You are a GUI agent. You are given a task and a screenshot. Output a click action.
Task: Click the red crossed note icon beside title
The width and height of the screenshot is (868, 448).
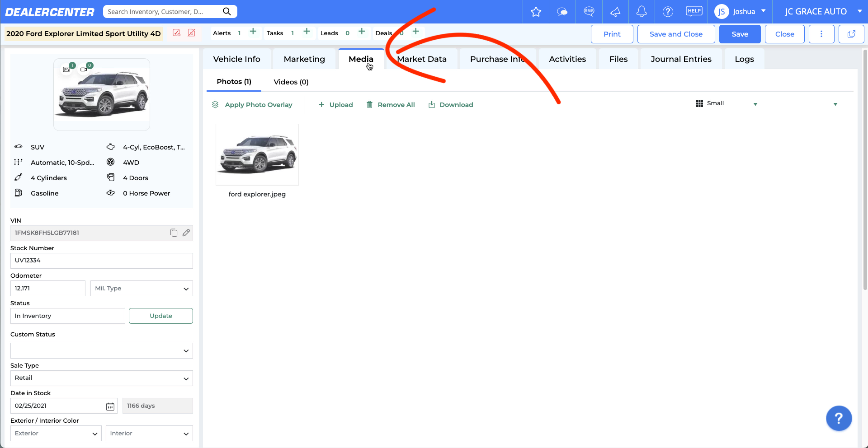191,33
